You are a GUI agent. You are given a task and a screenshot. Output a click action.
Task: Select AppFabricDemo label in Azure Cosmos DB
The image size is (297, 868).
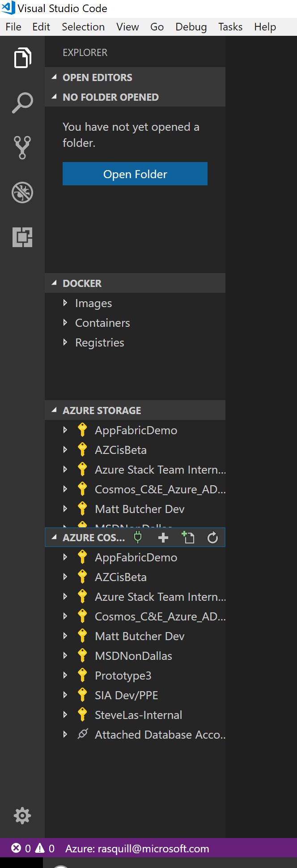(136, 557)
